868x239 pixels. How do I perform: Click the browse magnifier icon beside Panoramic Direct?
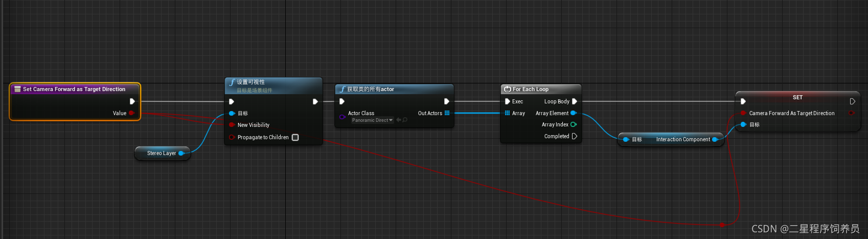[405, 120]
